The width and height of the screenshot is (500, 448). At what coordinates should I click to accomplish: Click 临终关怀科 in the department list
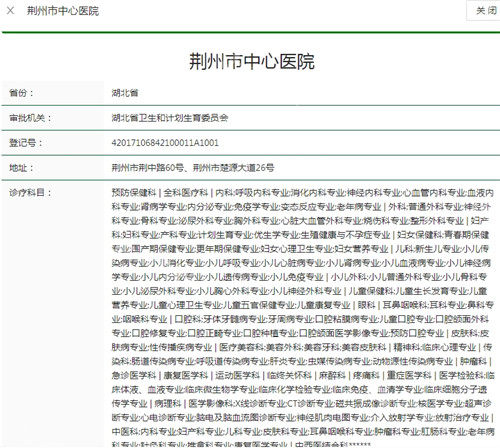click(289, 375)
